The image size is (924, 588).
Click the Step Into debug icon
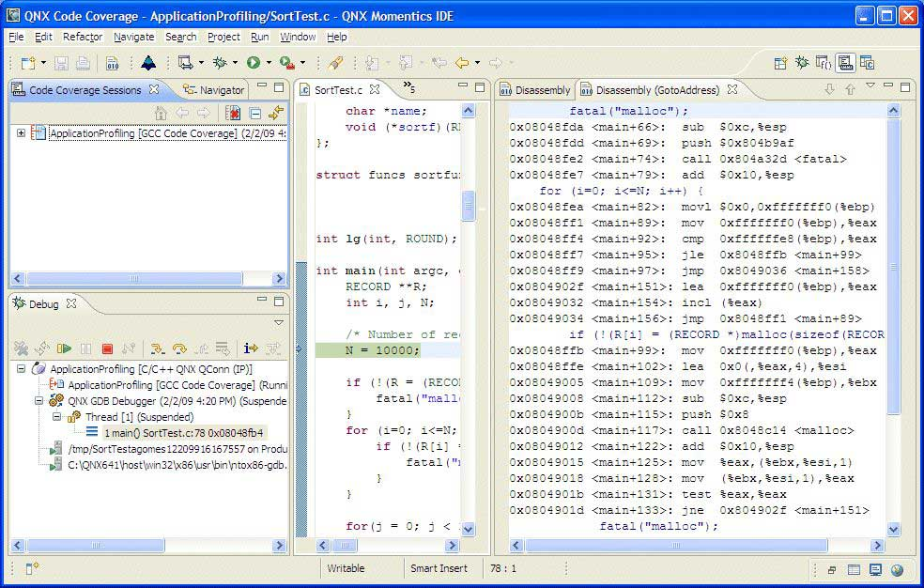158,348
